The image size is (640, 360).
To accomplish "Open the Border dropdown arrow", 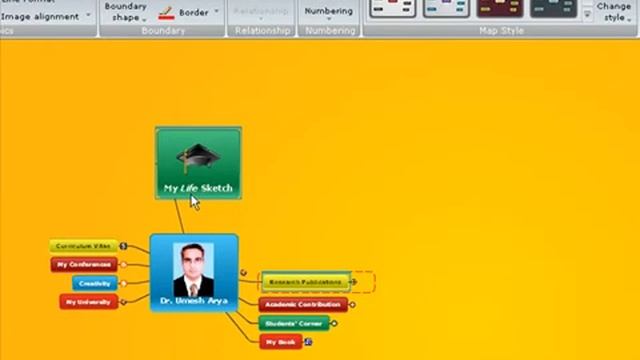I will point(216,12).
